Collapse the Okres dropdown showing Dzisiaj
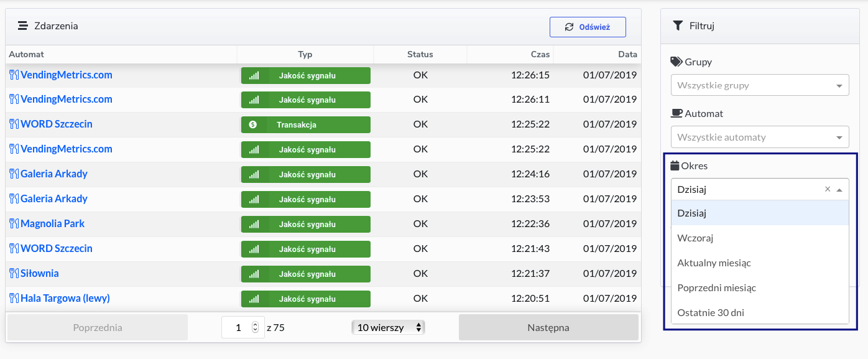Image resolution: width=868 pixels, height=359 pixels. tap(839, 190)
